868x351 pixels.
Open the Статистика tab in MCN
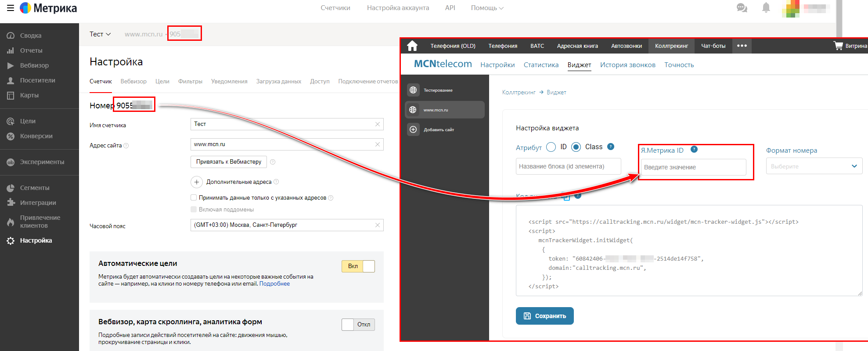coord(541,65)
